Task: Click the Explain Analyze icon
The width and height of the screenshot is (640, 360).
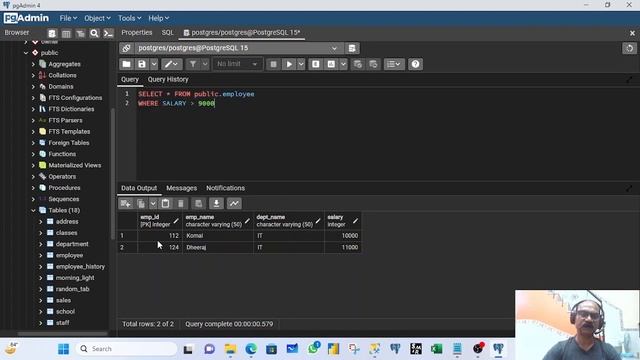Action: tap(331, 64)
